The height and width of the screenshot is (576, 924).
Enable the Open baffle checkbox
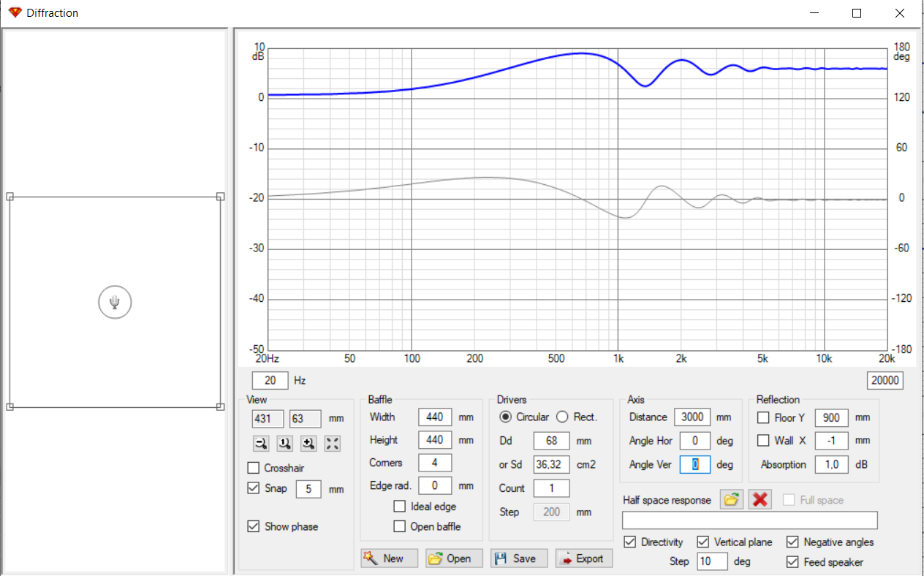pyautogui.click(x=399, y=526)
